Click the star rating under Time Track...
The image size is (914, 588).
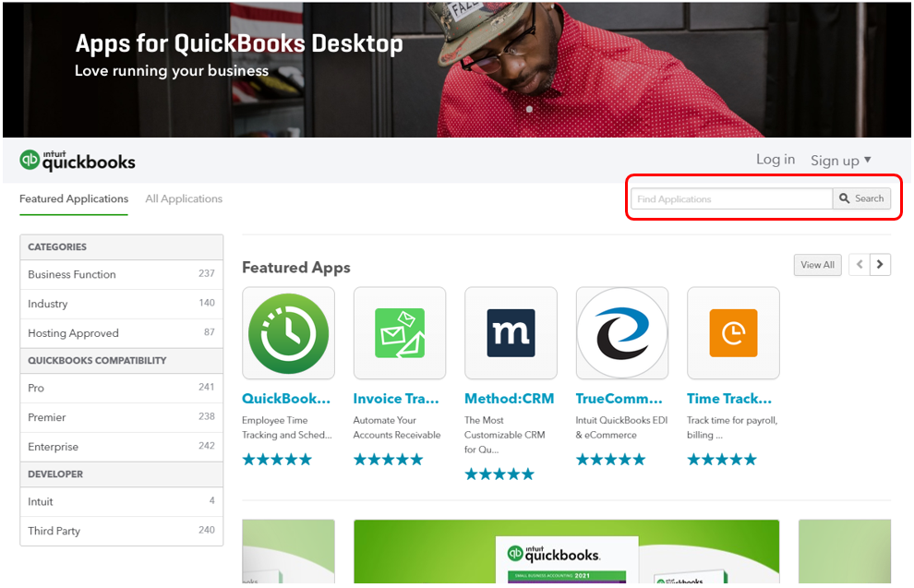click(722, 460)
